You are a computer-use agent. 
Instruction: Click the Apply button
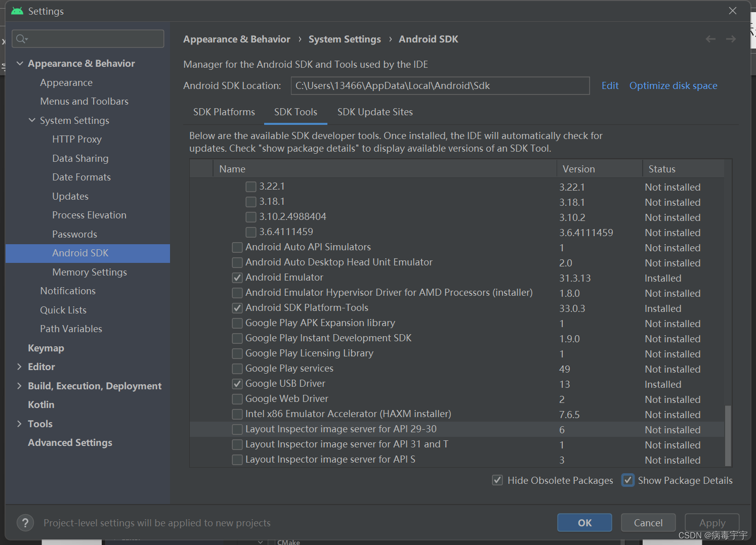(x=712, y=523)
